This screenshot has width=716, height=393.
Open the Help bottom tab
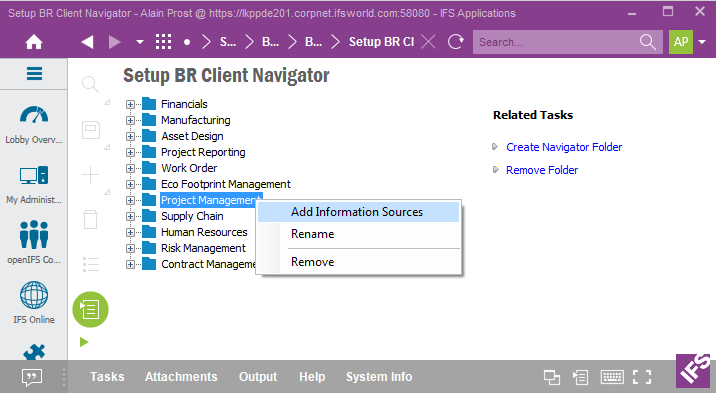tap(312, 377)
